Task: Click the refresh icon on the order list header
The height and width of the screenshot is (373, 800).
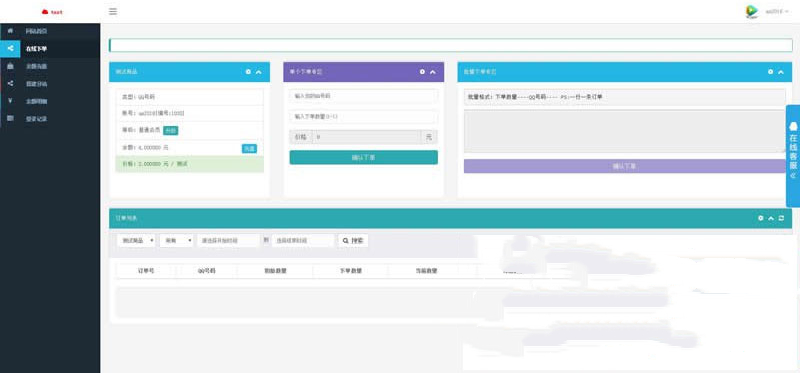Action: click(781, 218)
